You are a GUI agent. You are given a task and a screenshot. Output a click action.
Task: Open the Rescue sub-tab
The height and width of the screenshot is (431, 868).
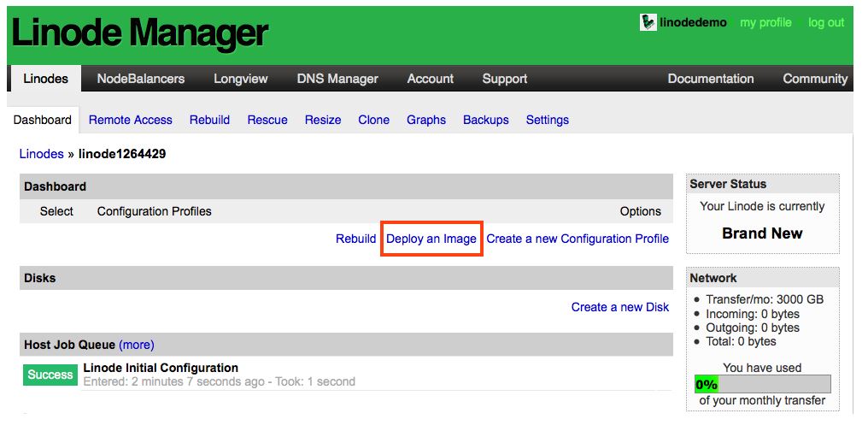pos(267,120)
